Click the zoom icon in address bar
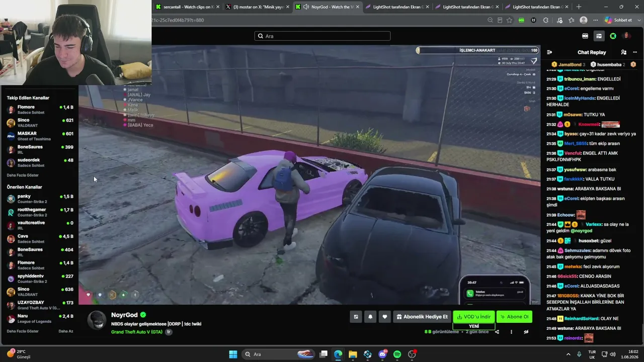 tap(490, 20)
